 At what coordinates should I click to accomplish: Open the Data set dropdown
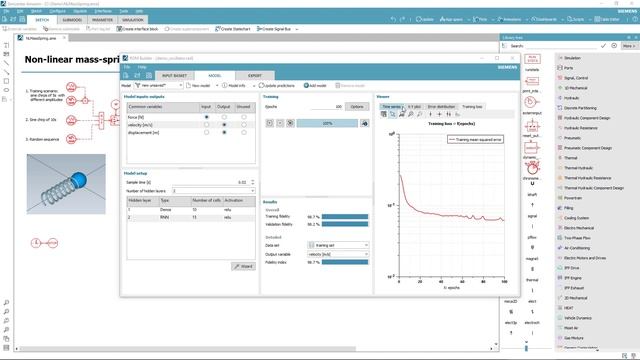tap(338, 245)
